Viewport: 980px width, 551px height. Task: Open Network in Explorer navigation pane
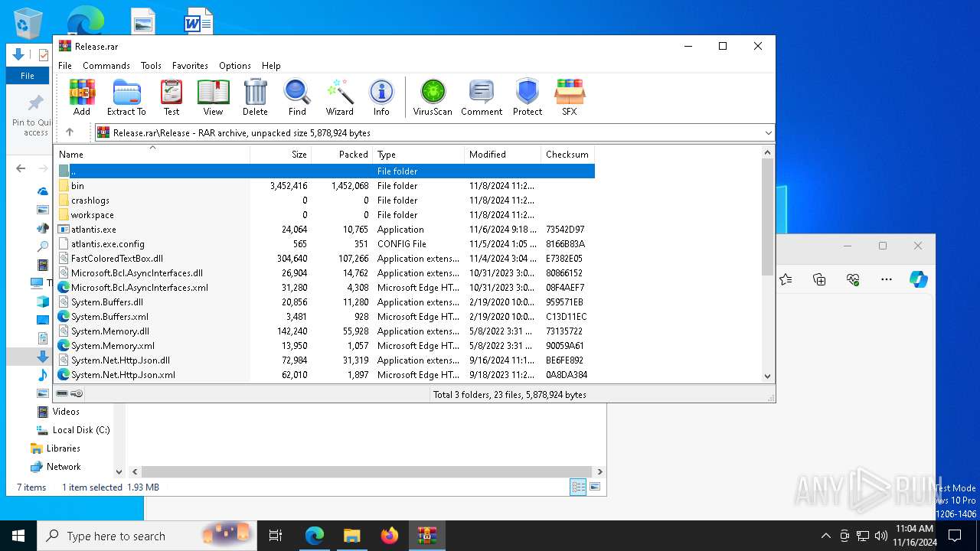(55, 467)
